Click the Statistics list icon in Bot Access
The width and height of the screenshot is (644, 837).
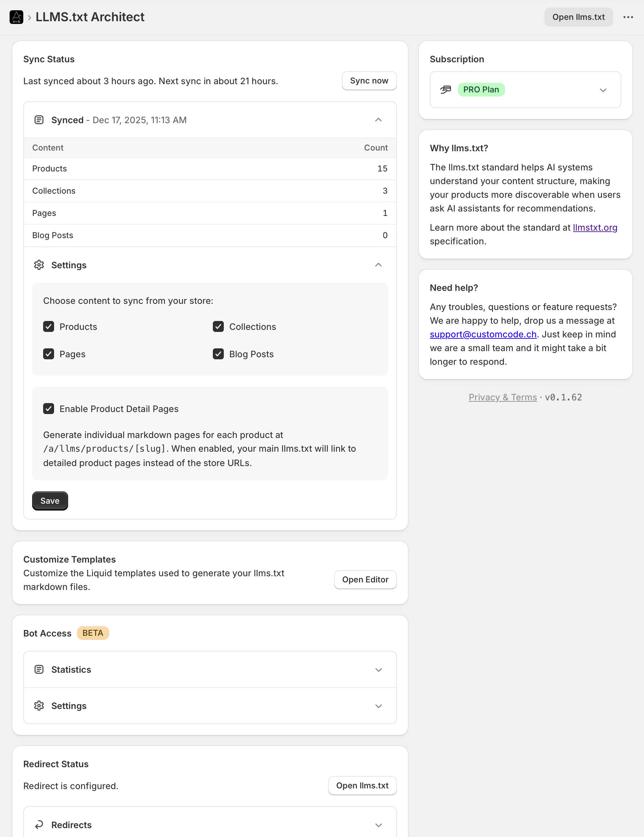[x=39, y=669]
